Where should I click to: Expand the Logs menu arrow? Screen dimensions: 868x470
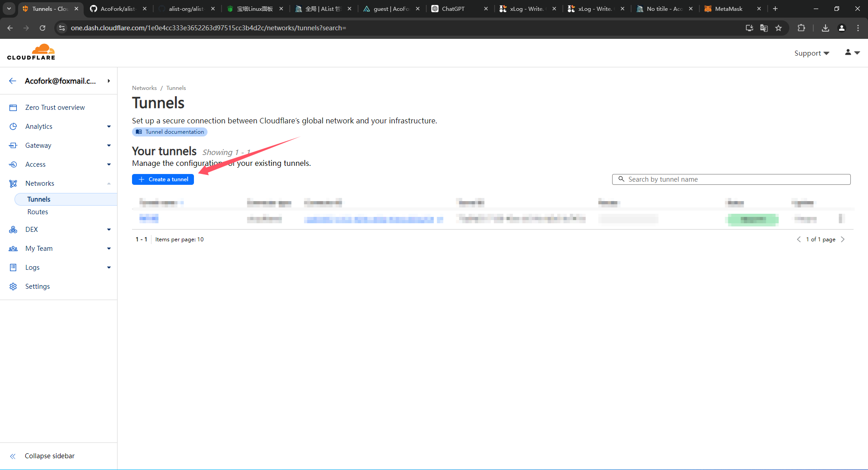pyautogui.click(x=109, y=268)
